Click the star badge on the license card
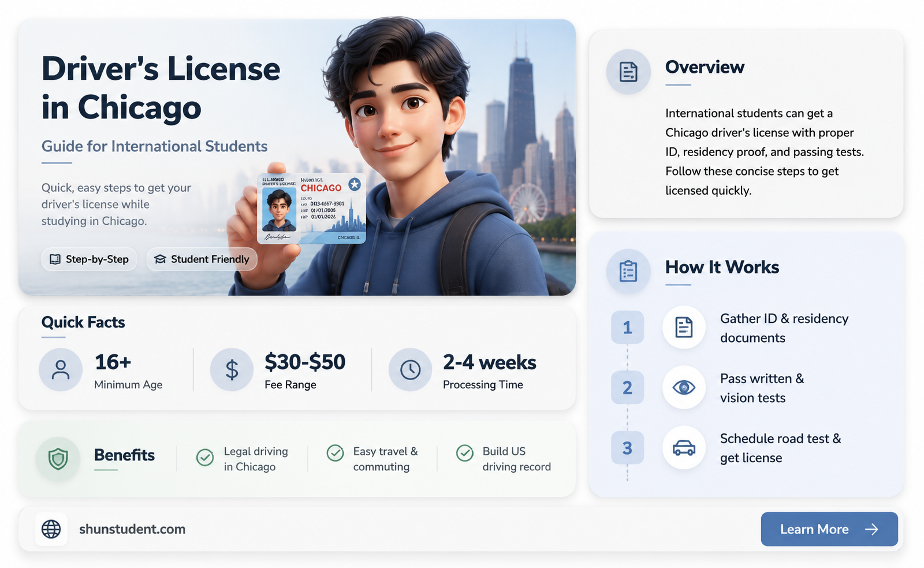Viewport: 924px width, 568px height. click(355, 184)
